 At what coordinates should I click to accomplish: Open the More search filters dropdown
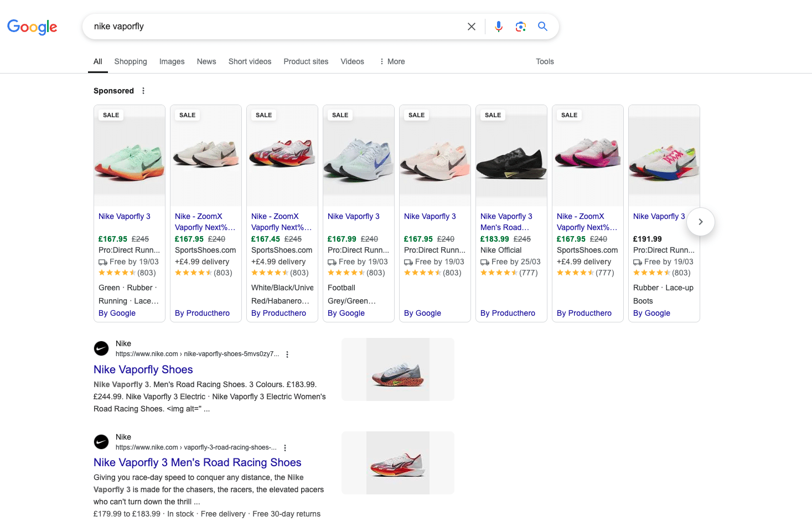pos(392,61)
